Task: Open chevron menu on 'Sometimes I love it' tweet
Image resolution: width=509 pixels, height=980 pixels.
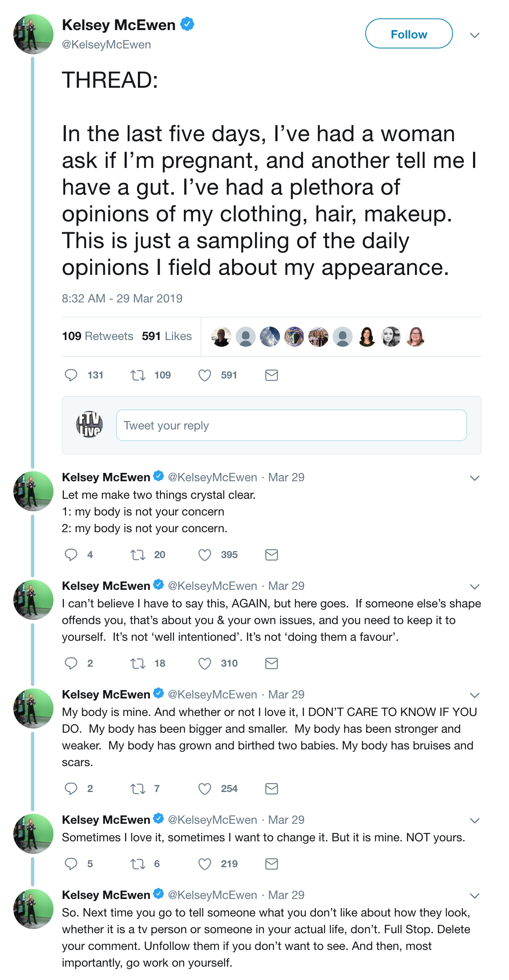Action: pos(474,820)
